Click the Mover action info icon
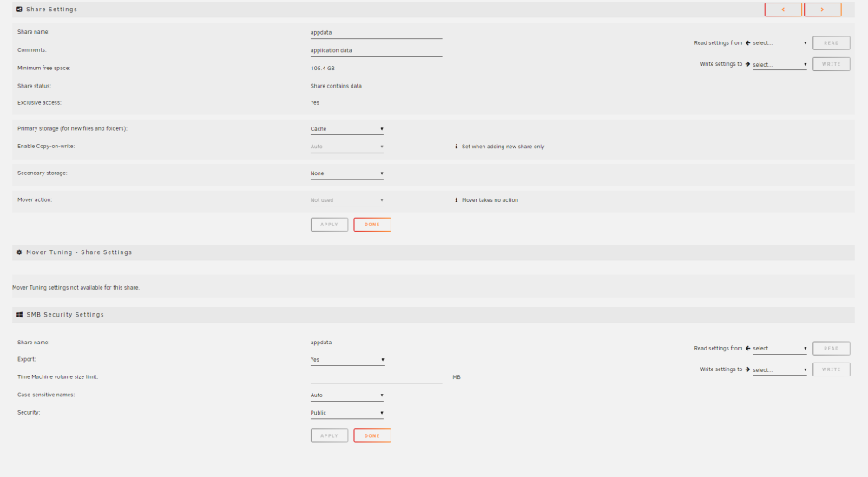Viewport: 868px width, 477px height. (x=457, y=200)
